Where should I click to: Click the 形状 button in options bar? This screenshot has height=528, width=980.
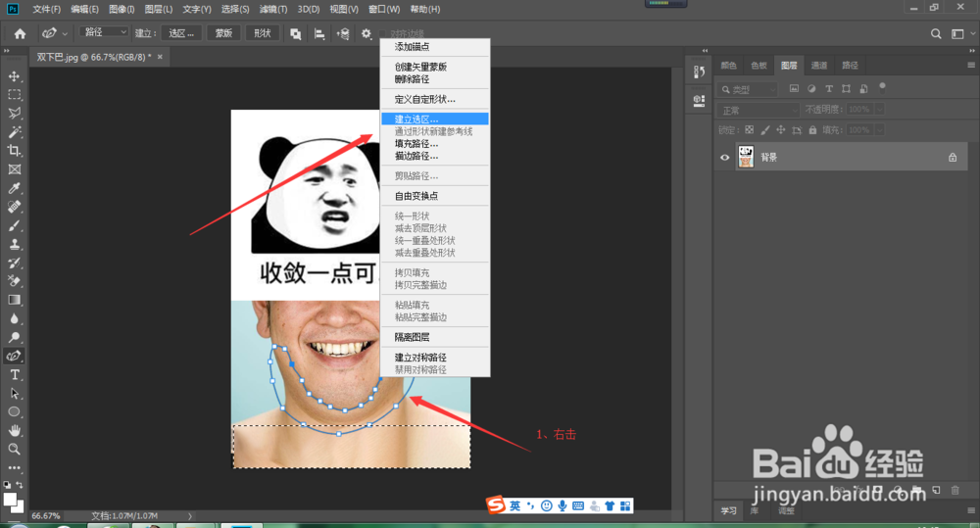(x=263, y=33)
